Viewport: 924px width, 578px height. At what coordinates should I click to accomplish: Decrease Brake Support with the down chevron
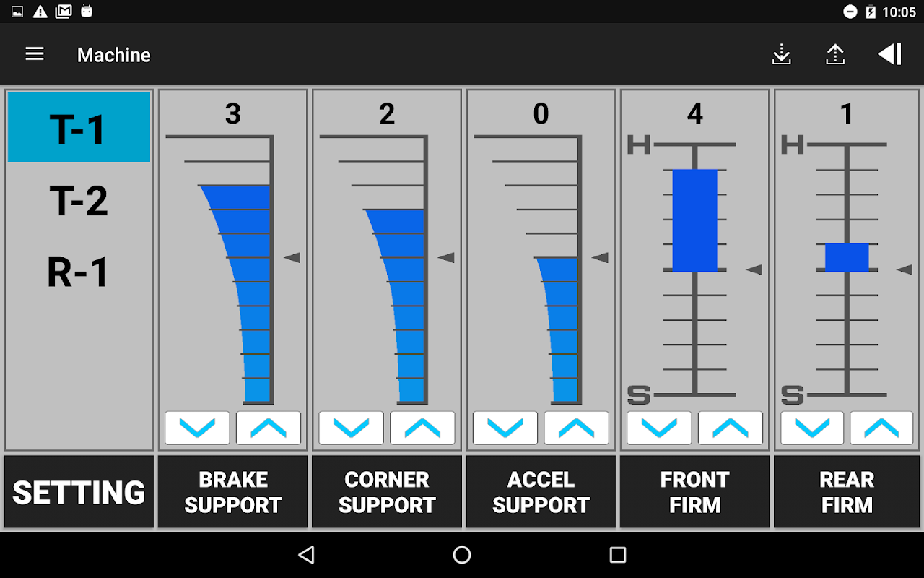197,428
